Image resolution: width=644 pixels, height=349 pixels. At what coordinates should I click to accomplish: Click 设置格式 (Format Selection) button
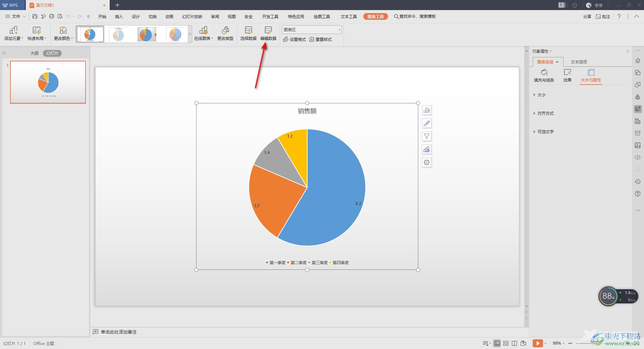(294, 39)
